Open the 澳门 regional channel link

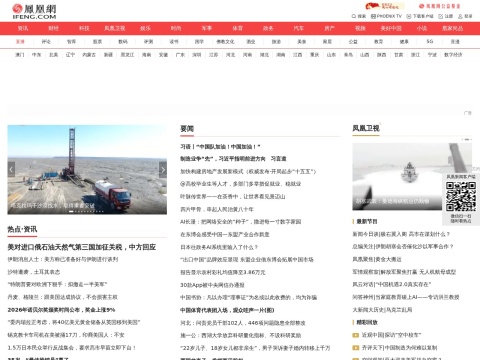[20, 55]
